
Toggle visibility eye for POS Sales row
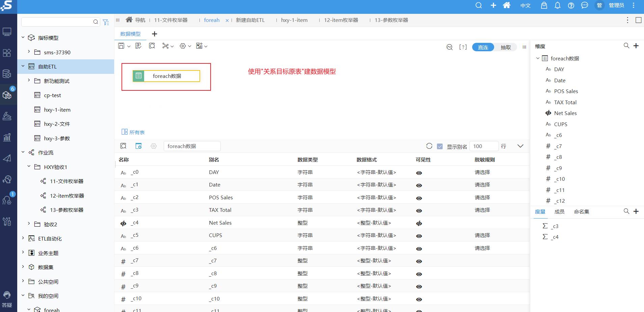[x=419, y=198]
